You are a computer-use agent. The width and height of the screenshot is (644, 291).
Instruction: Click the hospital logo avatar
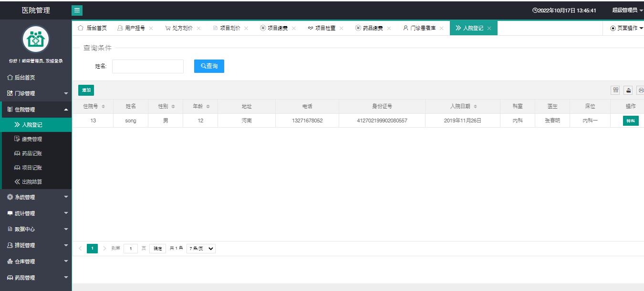tap(36, 40)
